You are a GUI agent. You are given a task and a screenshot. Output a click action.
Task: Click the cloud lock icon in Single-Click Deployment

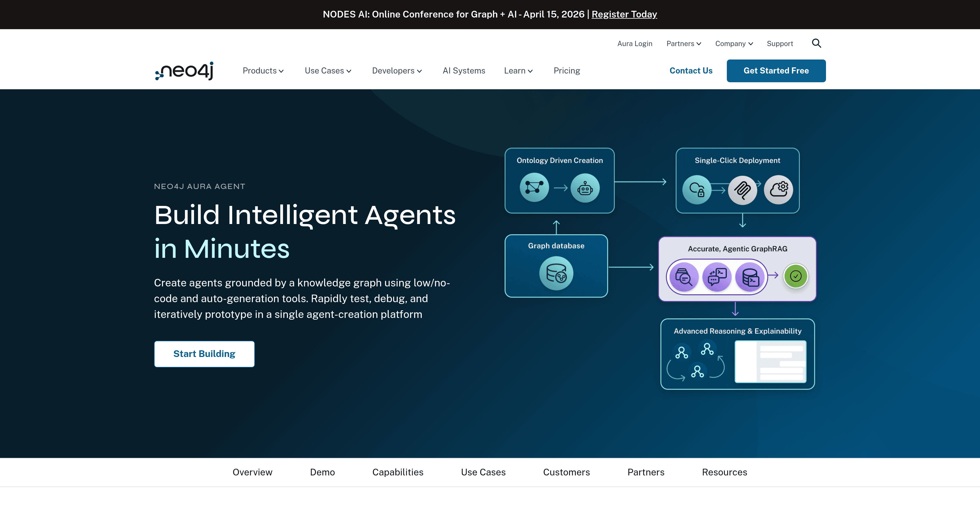(x=697, y=189)
